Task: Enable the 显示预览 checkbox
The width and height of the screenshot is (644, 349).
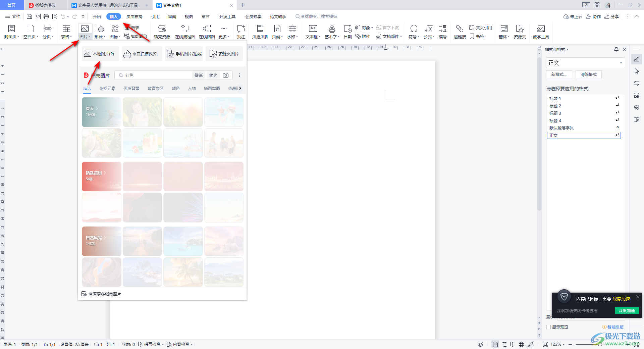Action: pos(548,327)
